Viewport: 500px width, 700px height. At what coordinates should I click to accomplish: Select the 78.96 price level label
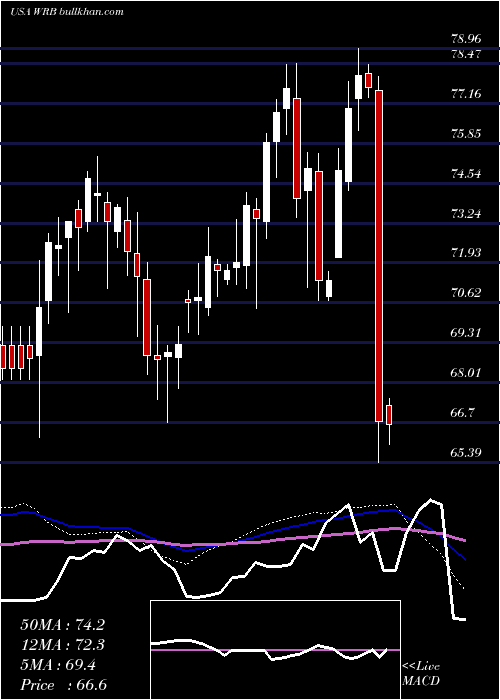(x=467, y=38)
